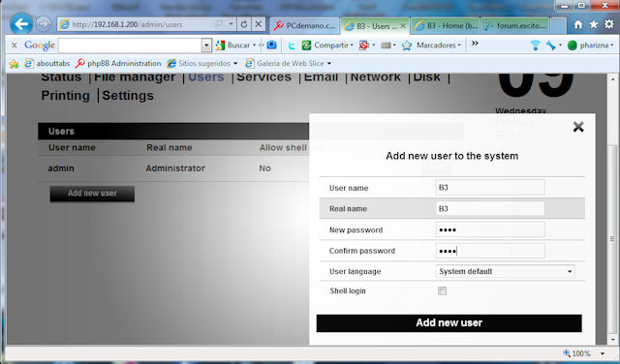
Task: Click the Twitter icon in Google toolbar
Action: tap(292, 45)
